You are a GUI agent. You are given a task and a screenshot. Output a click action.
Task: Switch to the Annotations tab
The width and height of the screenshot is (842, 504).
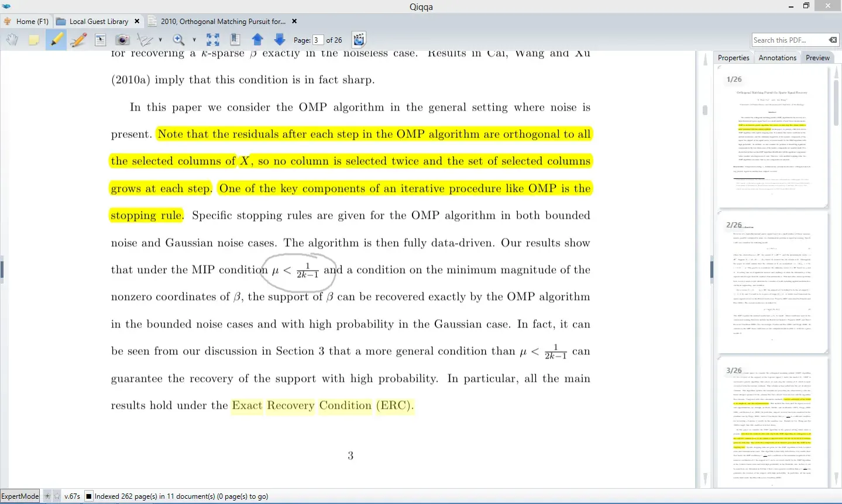777,58
